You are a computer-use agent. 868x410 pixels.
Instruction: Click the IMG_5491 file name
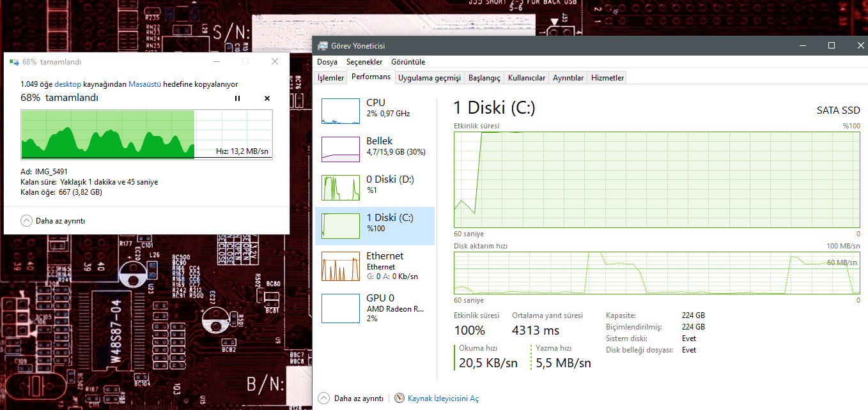[52, 172]
